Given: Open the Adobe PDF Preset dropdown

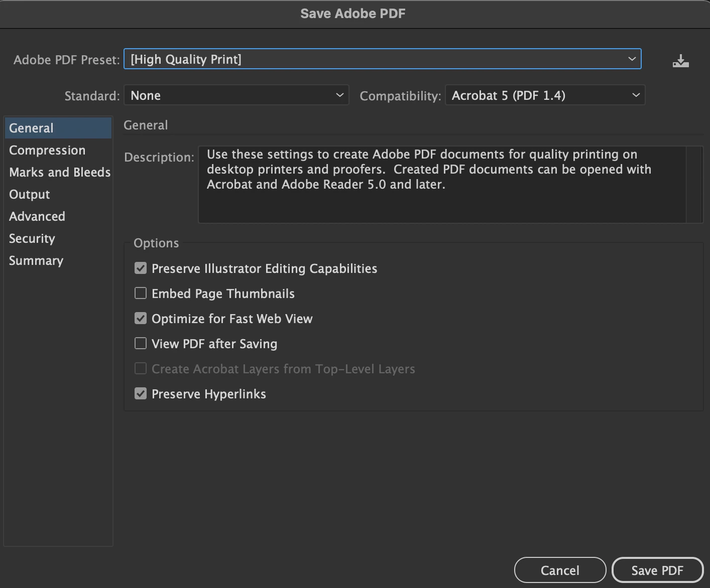Looking at the screenshot, I should [383, 59].
